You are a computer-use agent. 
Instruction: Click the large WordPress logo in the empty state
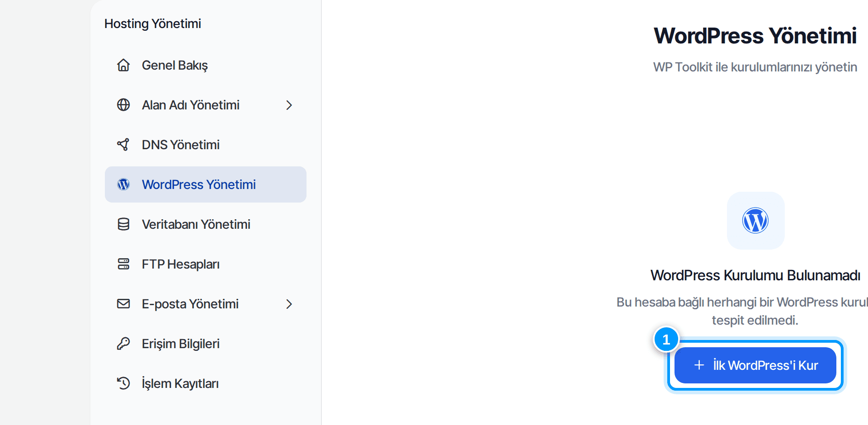click(x=755, y=221)
